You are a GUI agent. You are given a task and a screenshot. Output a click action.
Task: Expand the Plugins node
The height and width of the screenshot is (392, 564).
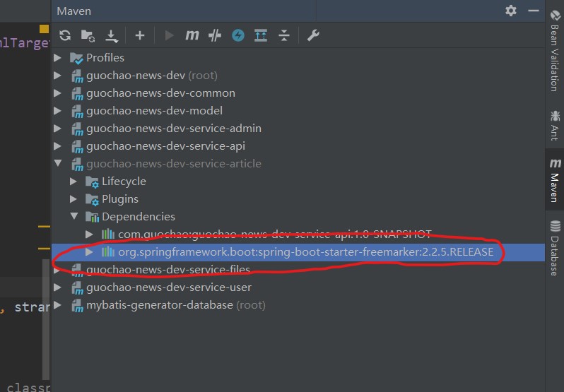[x=74, y=198]
